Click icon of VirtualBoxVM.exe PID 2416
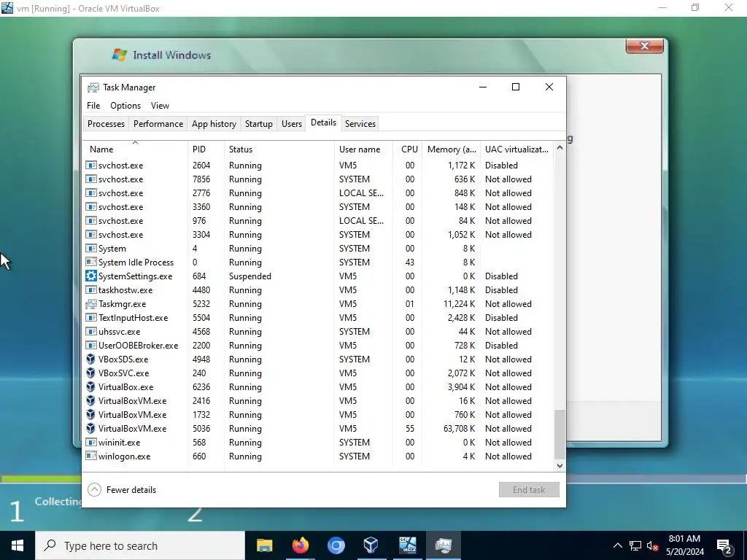The height and width of the screenshot is (560, 747). click(90, 400)
